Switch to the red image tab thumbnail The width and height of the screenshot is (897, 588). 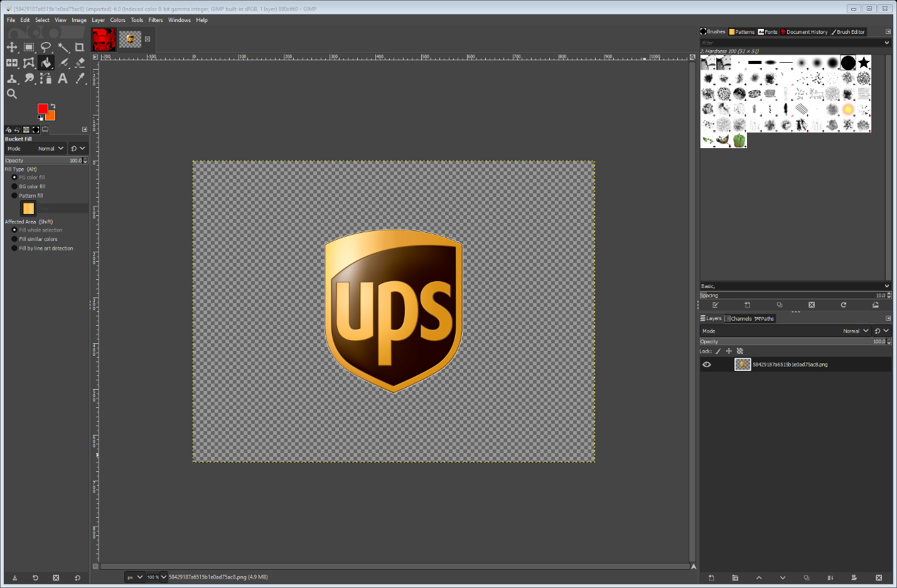pos(104,40)
